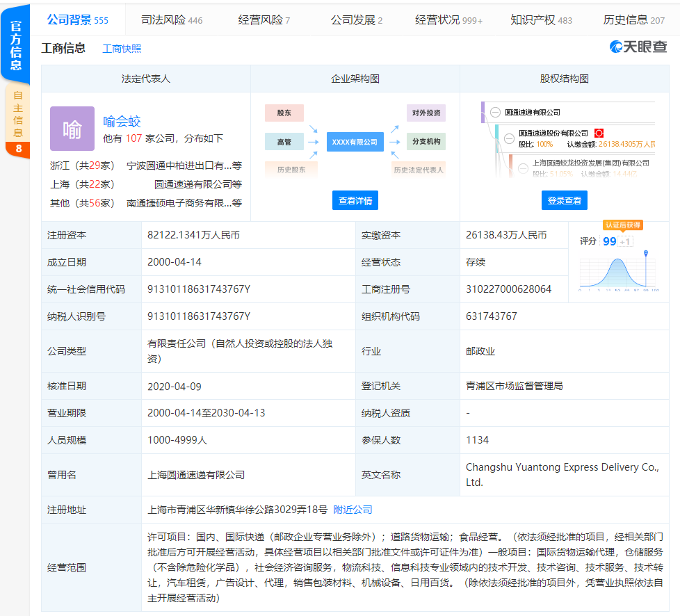Collapse the 圆通速递股份有限公司 node

point(510,138)
